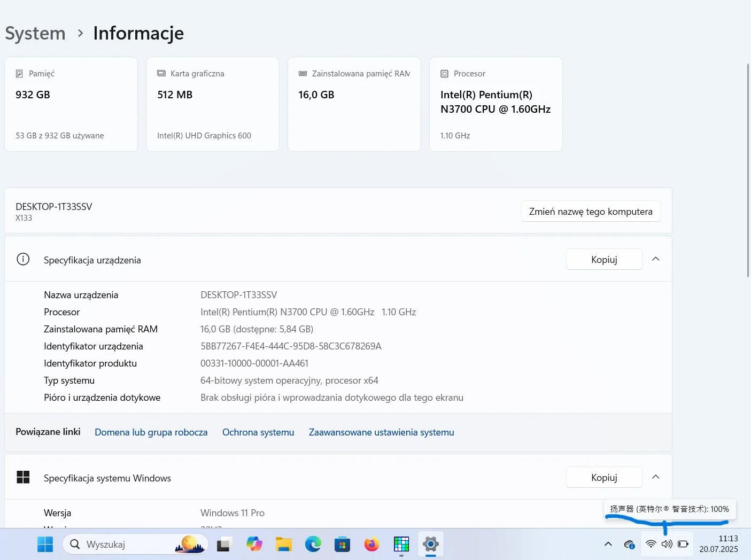
Task: Click the speaker volume icon in the tray
Action: [667, 544]
